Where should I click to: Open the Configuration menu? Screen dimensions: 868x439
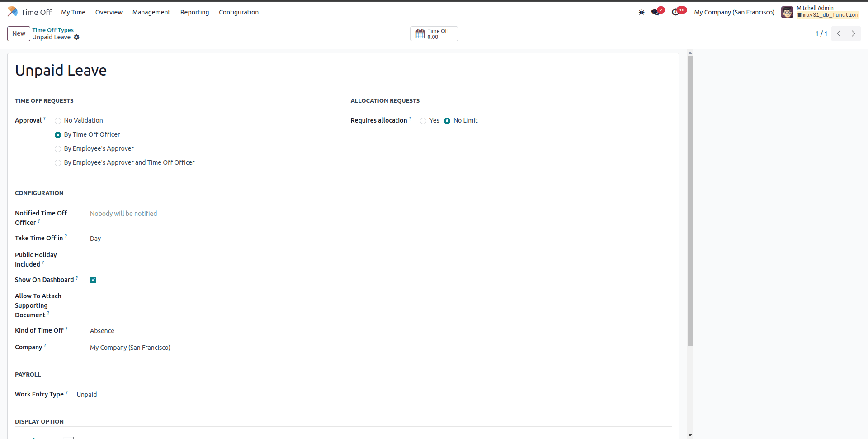[239, 12]
